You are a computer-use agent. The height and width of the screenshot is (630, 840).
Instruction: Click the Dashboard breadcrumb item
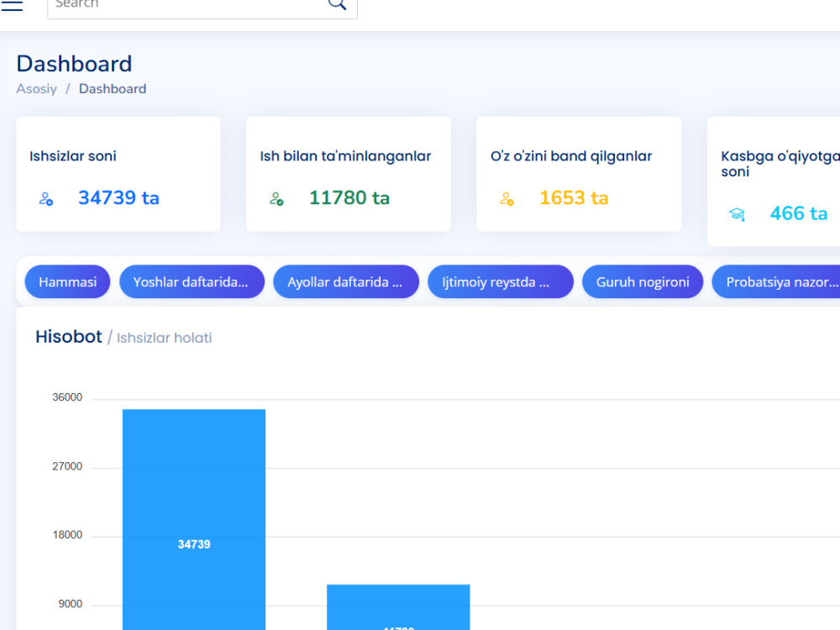(113, 89)
